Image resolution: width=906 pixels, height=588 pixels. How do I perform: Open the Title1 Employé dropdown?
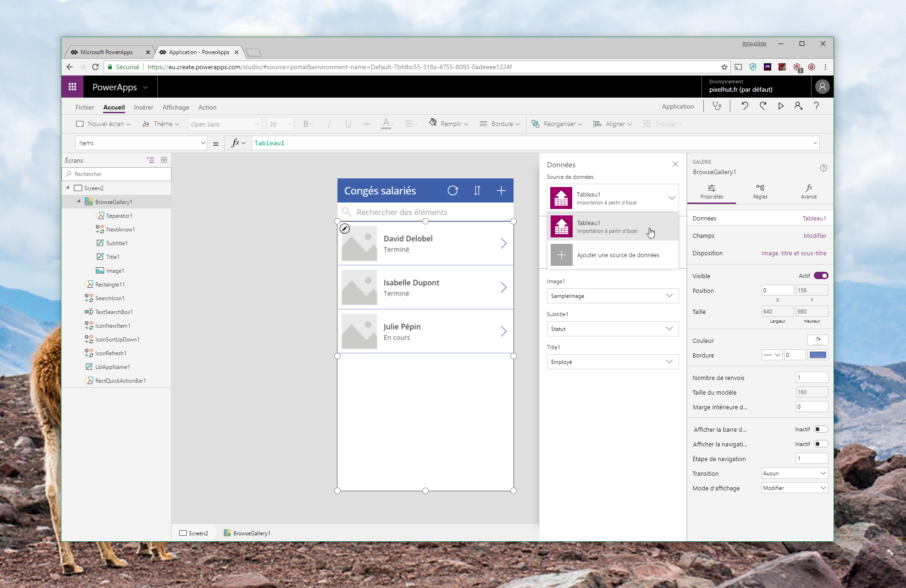click(x=613, y=362)
